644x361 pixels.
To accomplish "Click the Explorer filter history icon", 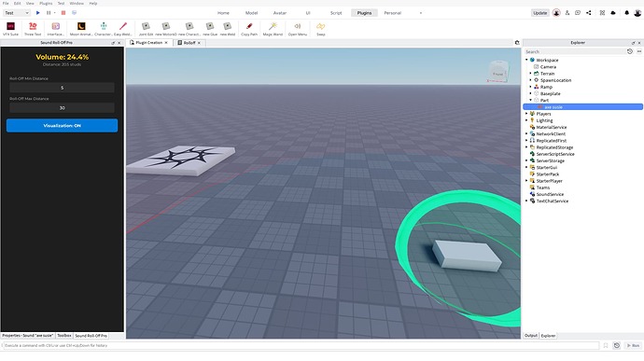I will click(630, 51).
